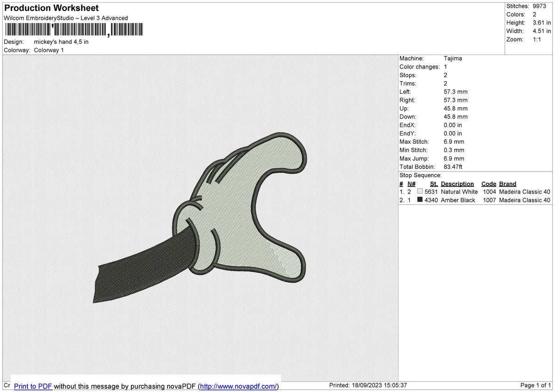Click the Production Worksheet heading
The width and height of the screenshot is (555, 392).
[x=51, y=8]
